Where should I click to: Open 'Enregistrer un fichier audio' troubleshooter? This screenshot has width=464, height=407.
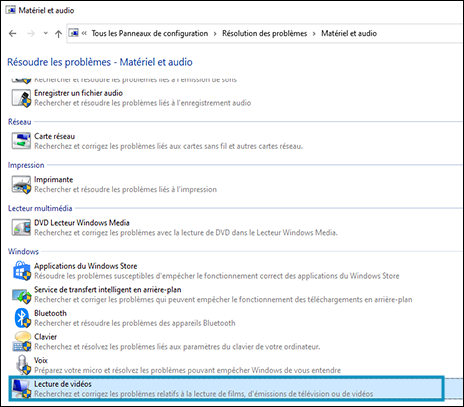pos(78,93)
